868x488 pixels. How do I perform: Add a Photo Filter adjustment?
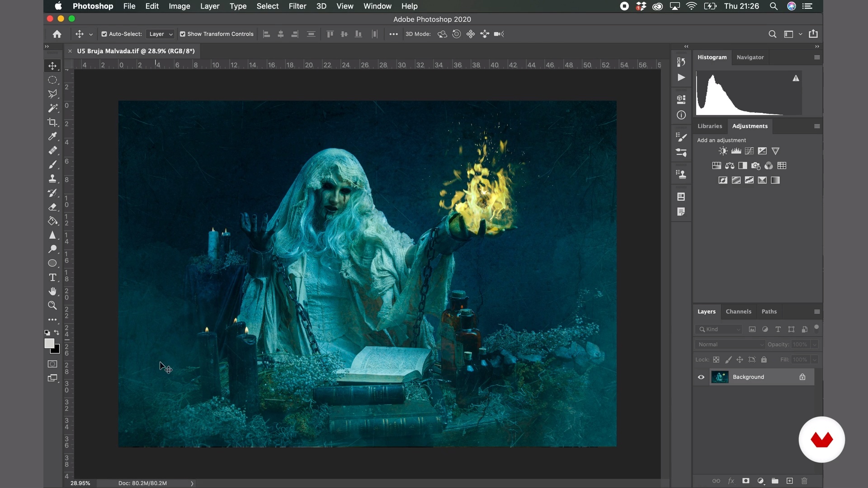pyautogui.click(x=756, y=165)
